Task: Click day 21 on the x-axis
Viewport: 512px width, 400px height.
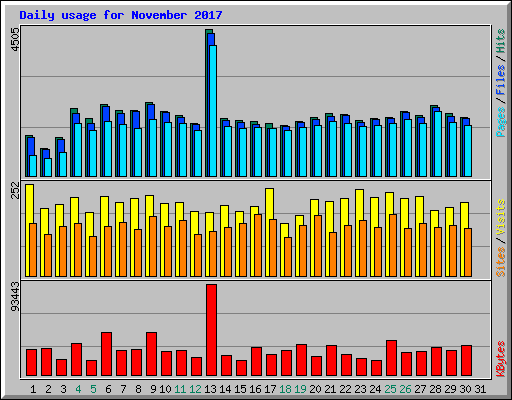Action: pyautogui.click(x=330, y=389)
